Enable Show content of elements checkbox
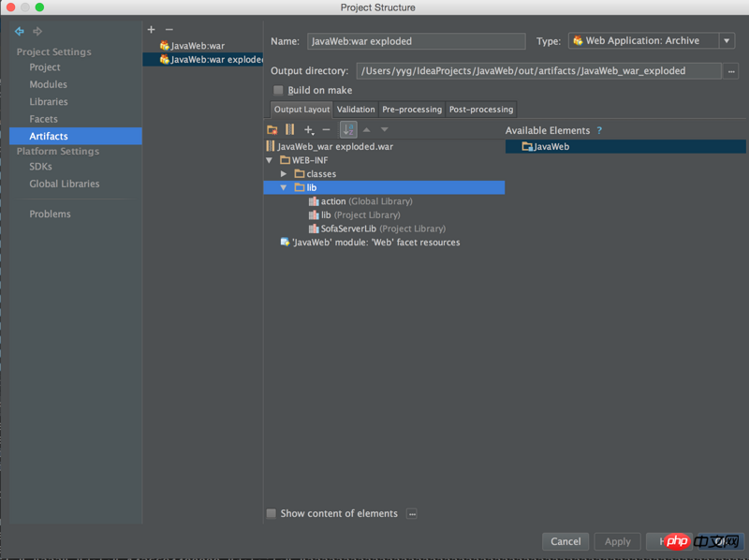The width and height of the screenshot is (749, 560). 271,514
